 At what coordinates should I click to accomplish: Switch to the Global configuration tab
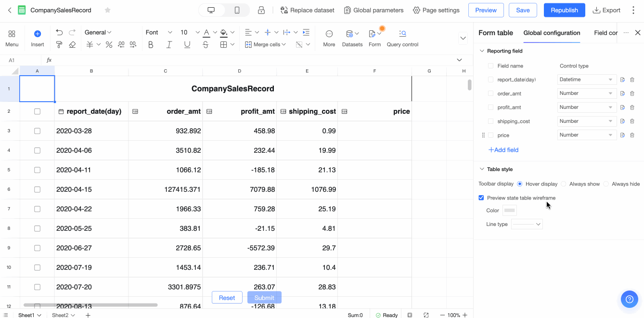click(x=552, y=33)
